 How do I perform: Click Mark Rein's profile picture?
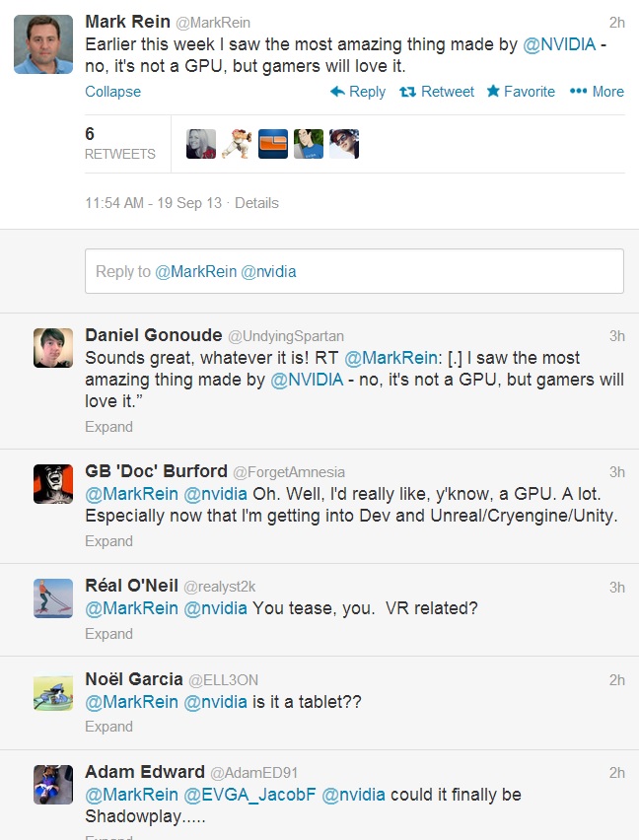tap(43, 44)
